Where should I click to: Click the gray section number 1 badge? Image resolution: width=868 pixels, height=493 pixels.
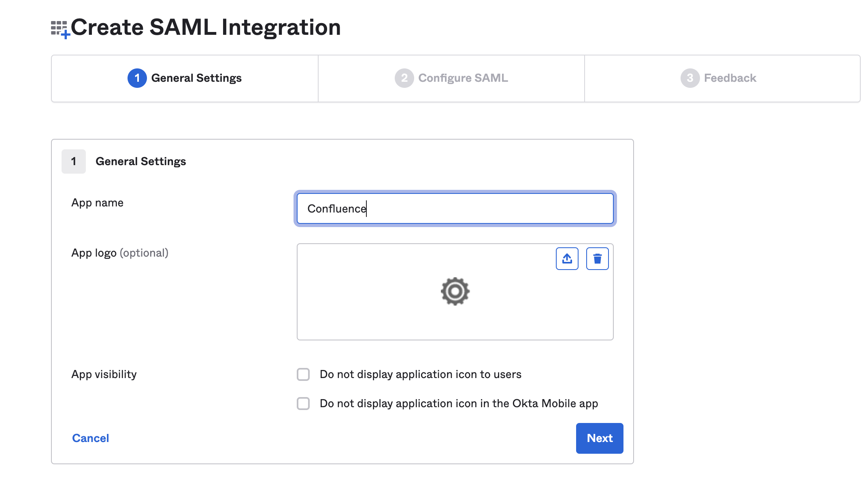74,161
